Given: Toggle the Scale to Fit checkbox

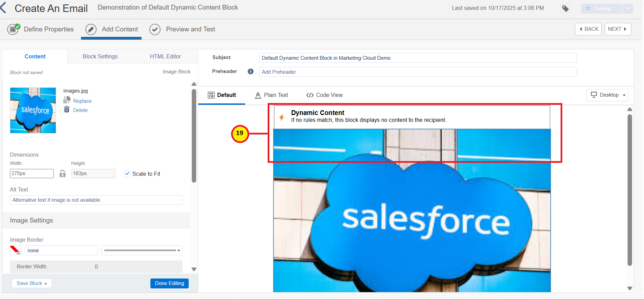Looking at the screenshot, I should click(127, 174).
